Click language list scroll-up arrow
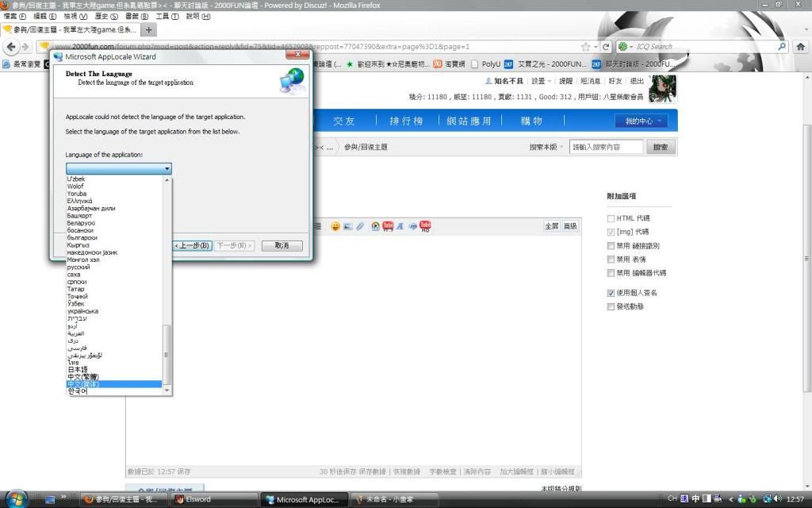Screen dimensions: 812x508 click(x=167, y=180)
